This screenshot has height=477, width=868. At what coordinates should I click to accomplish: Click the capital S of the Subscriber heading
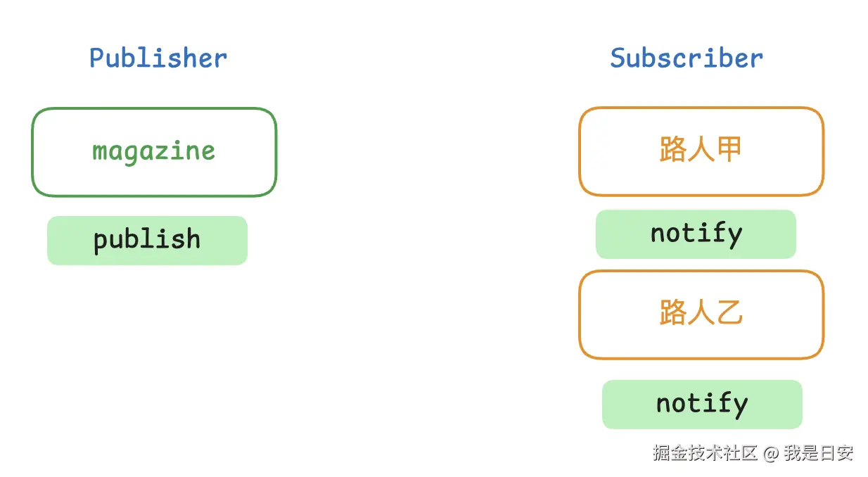(618, 58)
